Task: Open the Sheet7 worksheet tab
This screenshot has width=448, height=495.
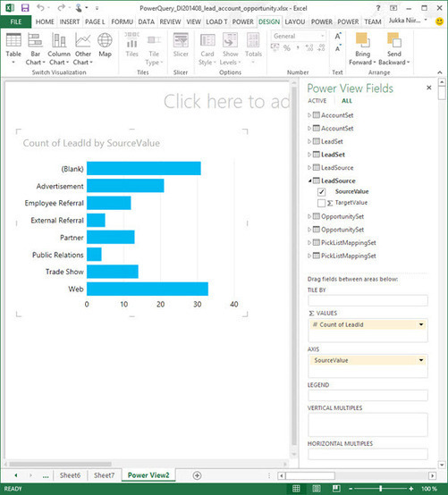Action: click(x=104, y=475)
